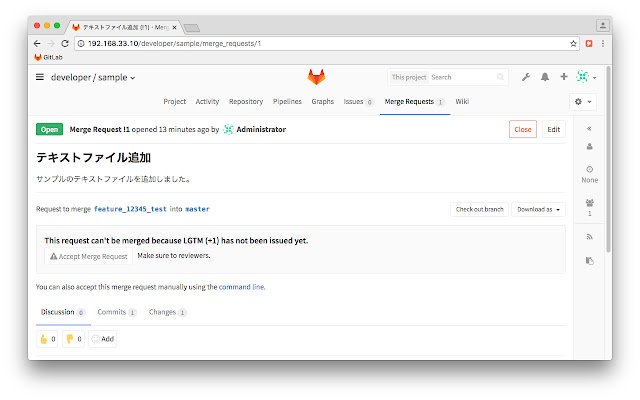The width and height of the screenshot is (640, 400).
Task: Open the Activity nav tab
Action: [x=207, y=102]
